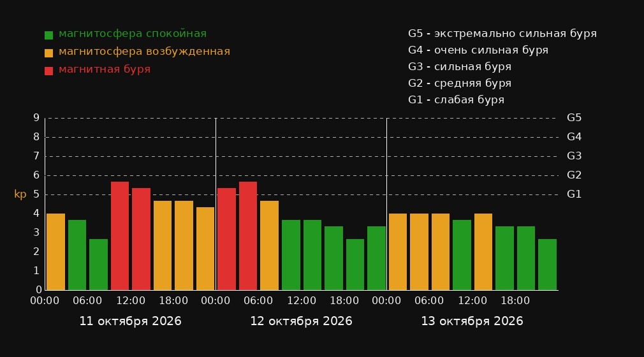Click the G3 level label on right axis

574,156
